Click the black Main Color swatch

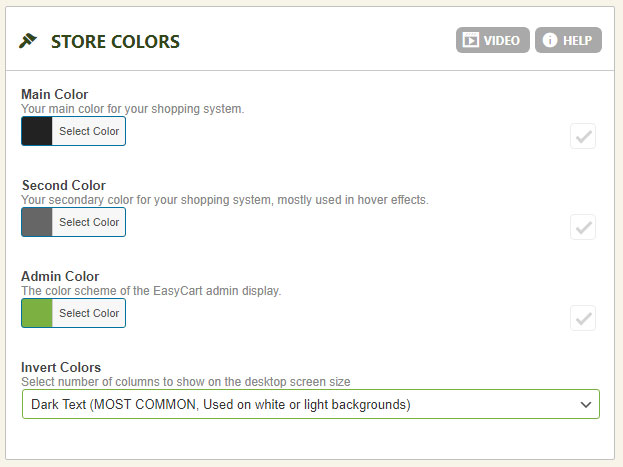tap(37, 131)
